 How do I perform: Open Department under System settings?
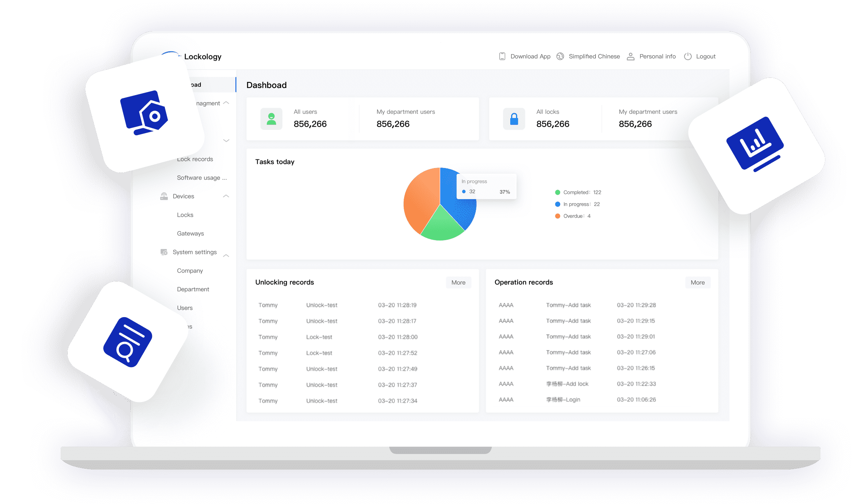point(193,289)
